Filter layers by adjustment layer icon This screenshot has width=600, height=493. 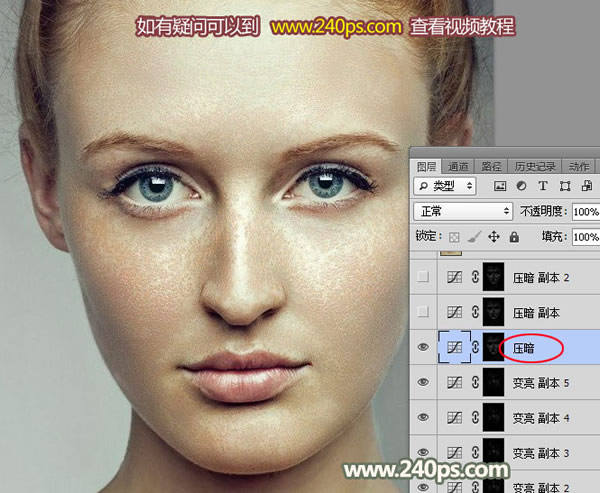click(521, 186)
